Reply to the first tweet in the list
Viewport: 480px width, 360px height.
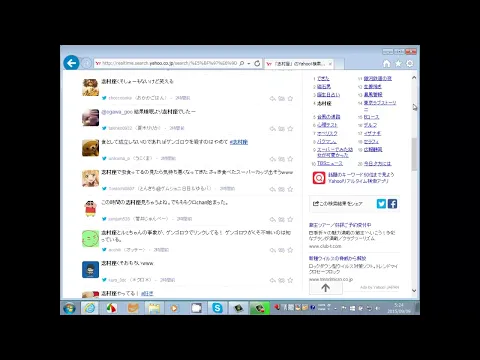click(x=273, y=98)
